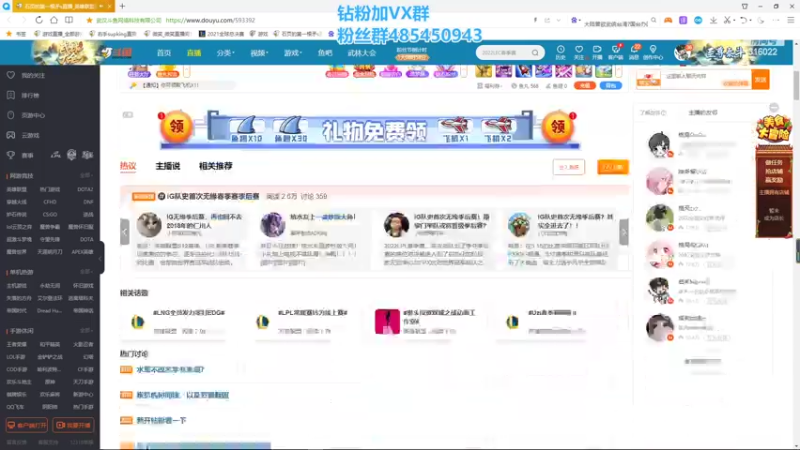Click orange send button in chat box

[760, 80]
